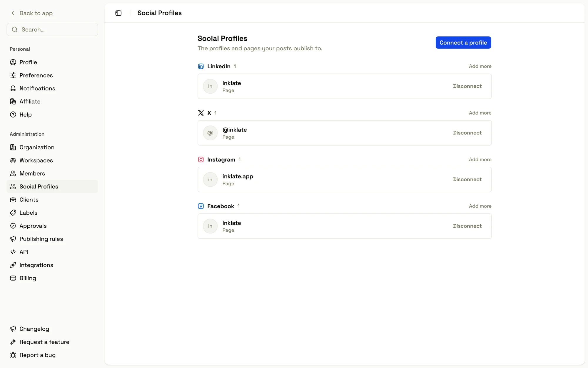Open the Report a bug link
Viewport: 588px width, 368px height.
[x=52, y=355]
